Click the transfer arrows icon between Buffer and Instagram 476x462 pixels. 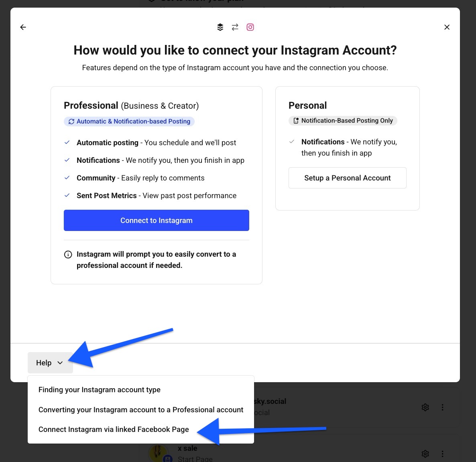tap(235, 27)
